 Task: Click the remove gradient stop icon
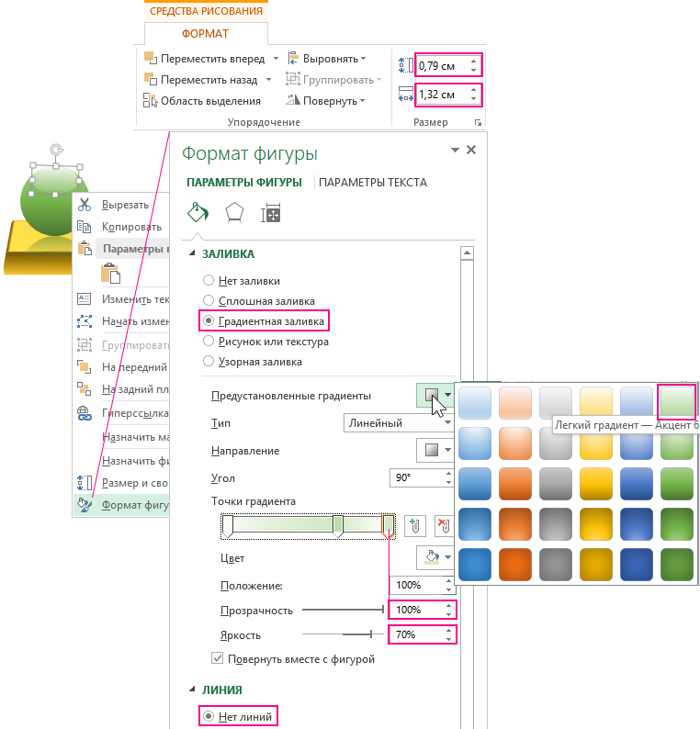[x=444, y=526]
